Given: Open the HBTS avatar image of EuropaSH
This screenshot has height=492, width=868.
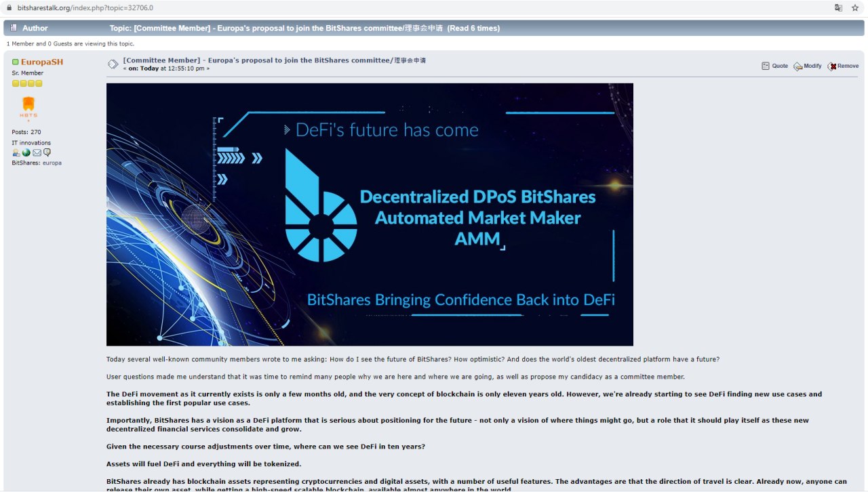Looking at the screenshot, I should click(28, 108).
